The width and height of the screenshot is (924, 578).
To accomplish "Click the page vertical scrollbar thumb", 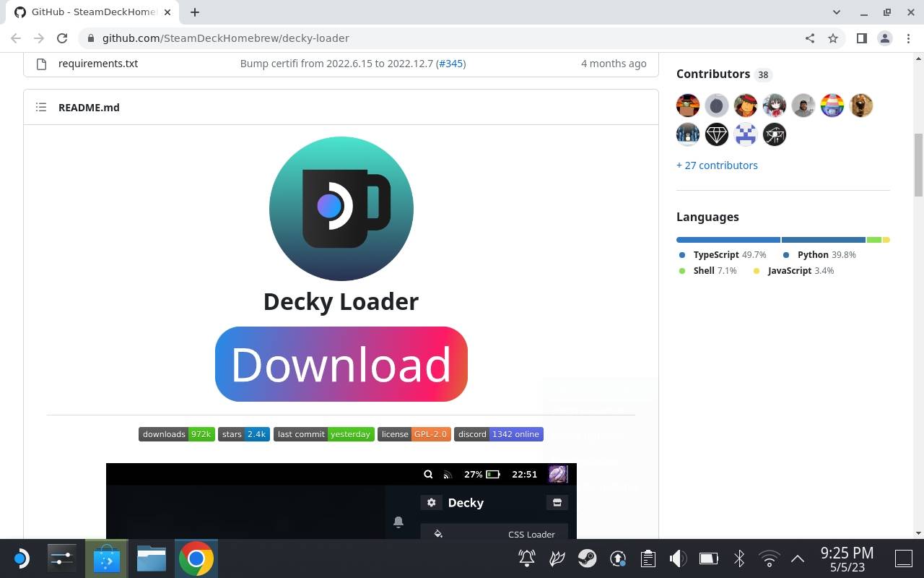I will coord(918,165).
